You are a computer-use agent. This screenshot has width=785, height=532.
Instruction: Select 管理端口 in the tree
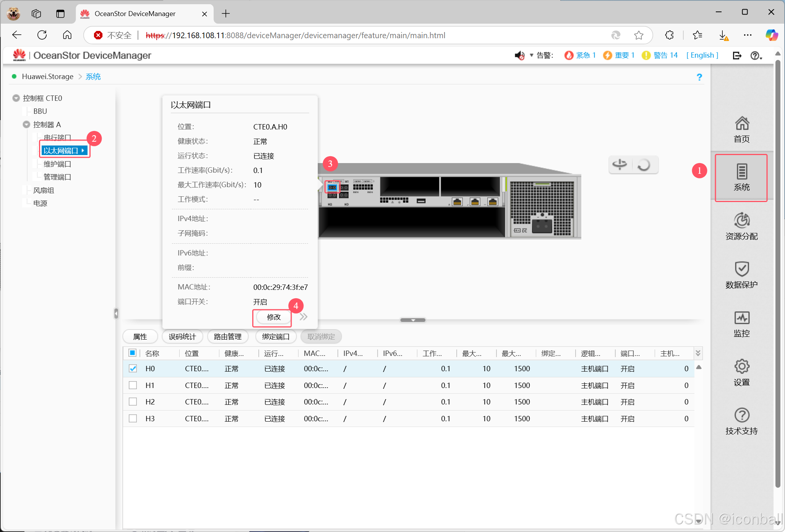click(57, 177)
